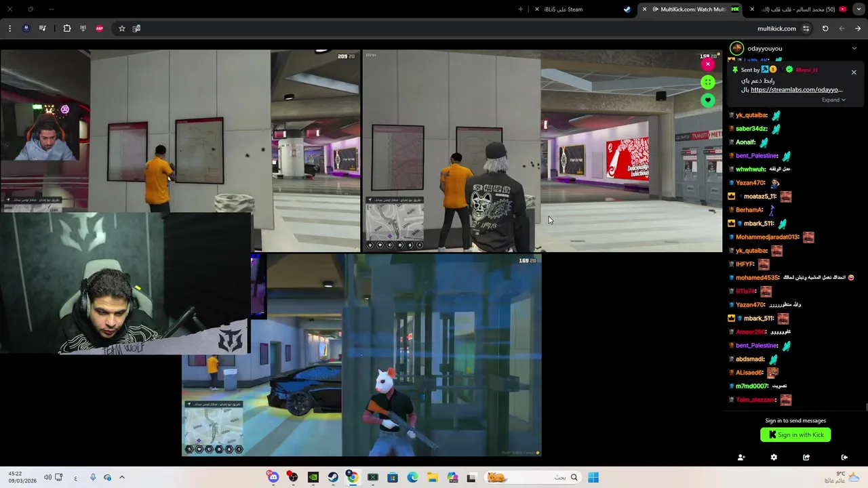Click the green heart follow button

click(707, 100)
